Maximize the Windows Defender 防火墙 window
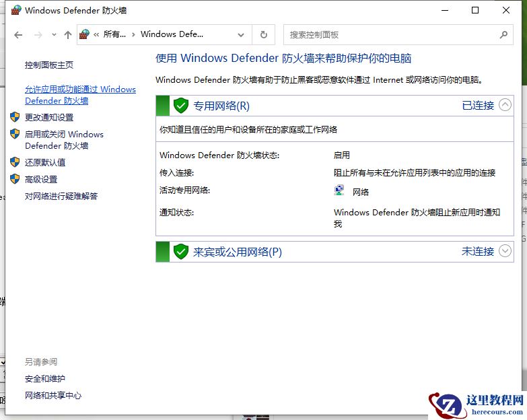Screen dimensions: 527x420 [475, 10]
